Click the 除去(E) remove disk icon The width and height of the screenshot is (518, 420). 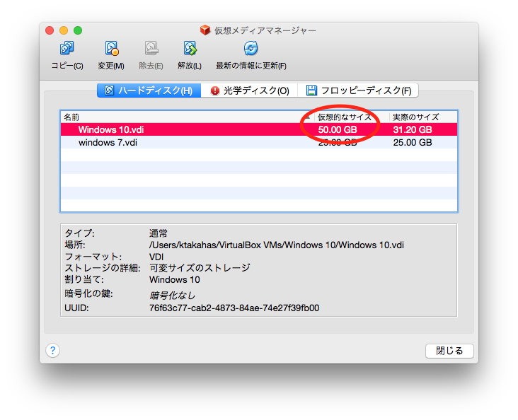pos(151,49)
